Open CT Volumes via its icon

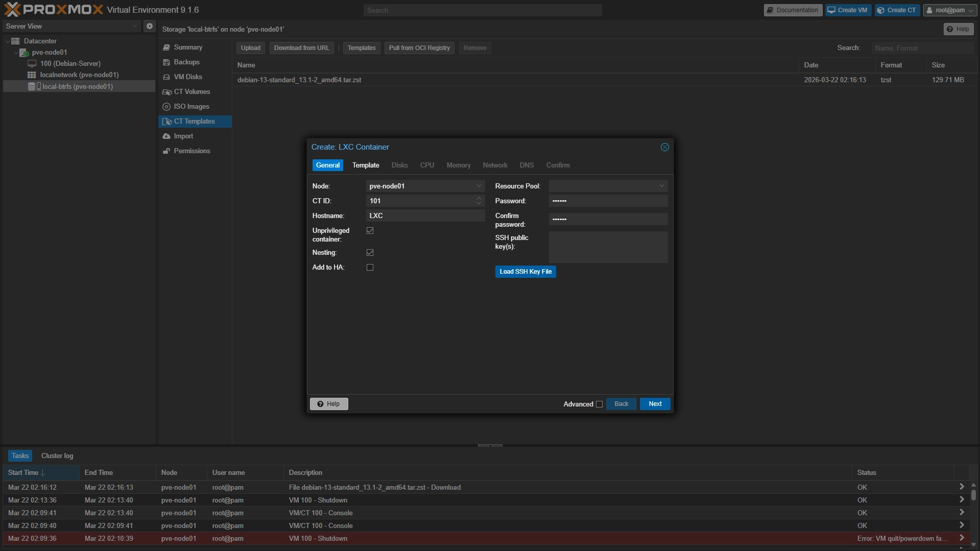pos(166,92)
